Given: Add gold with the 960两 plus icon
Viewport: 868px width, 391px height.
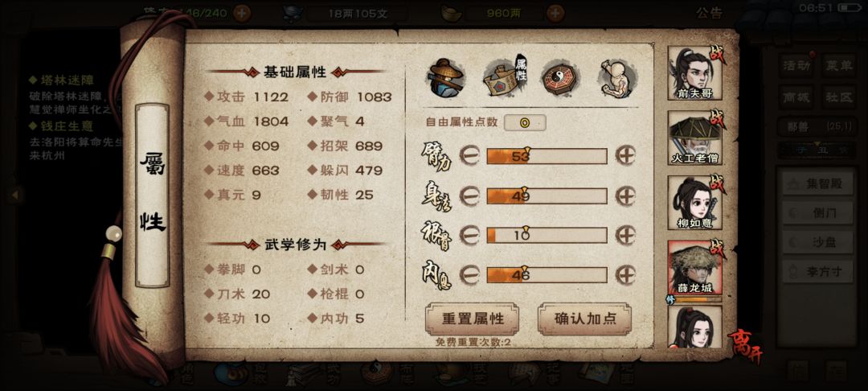Looking at the screenshot, I should [555, 13].
